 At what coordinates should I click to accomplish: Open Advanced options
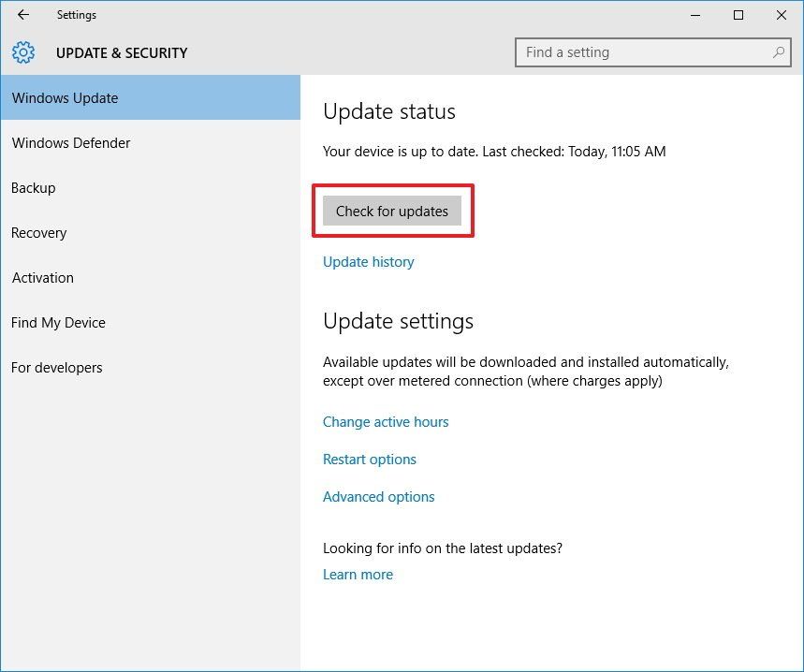tap(378, 496)
